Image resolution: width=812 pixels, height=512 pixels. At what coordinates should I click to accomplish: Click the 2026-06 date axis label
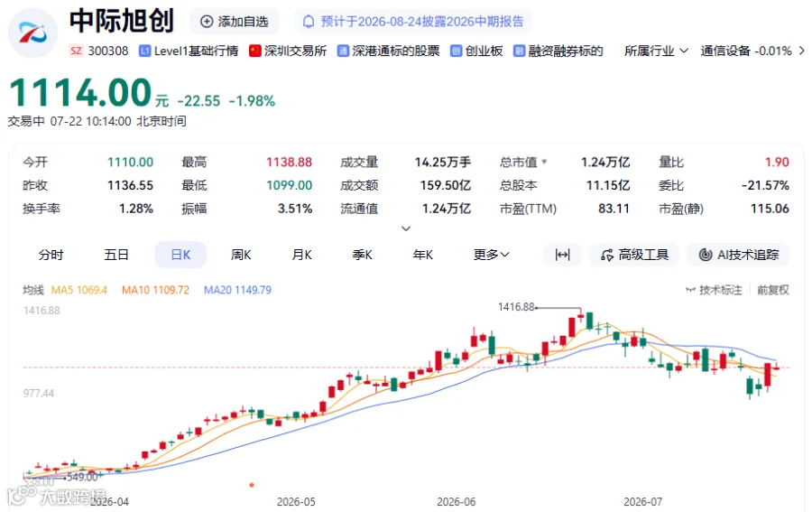[456, 502]
